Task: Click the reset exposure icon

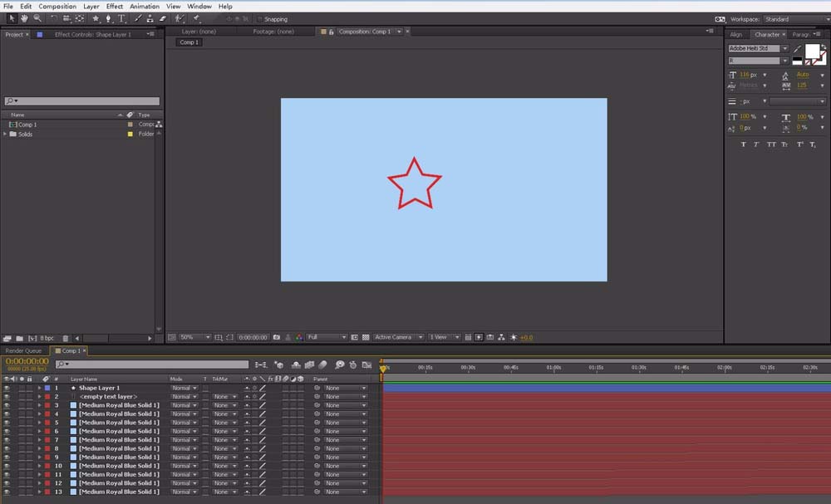Action: pos(513,337)
